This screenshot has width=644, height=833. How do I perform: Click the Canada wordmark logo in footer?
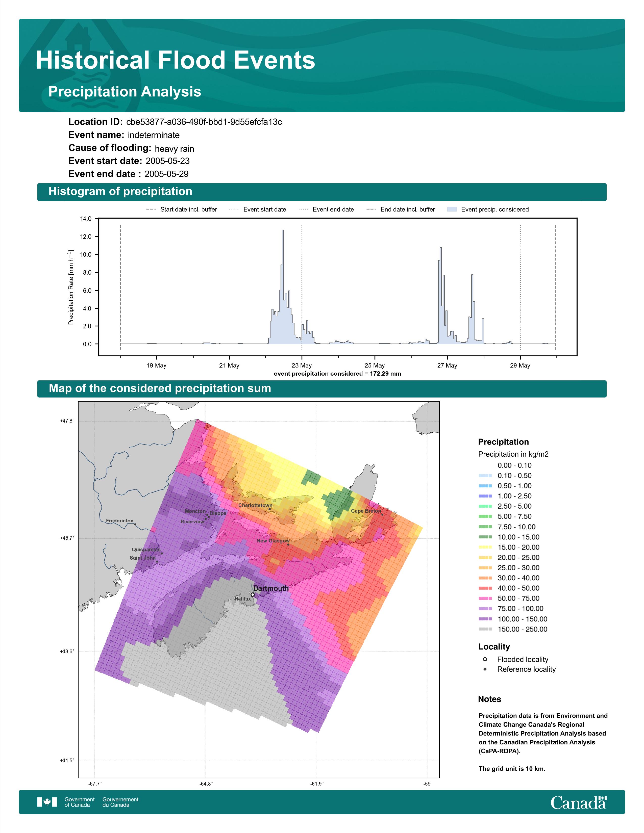578,802
